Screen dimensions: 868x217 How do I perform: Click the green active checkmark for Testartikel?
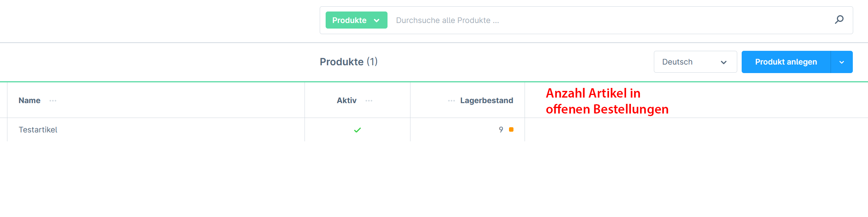357,130
